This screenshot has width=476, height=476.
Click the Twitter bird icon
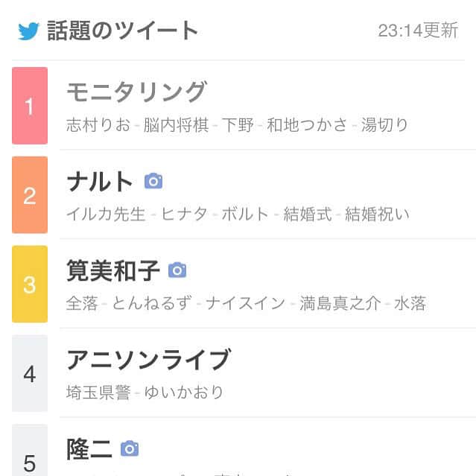pos(28,31)
